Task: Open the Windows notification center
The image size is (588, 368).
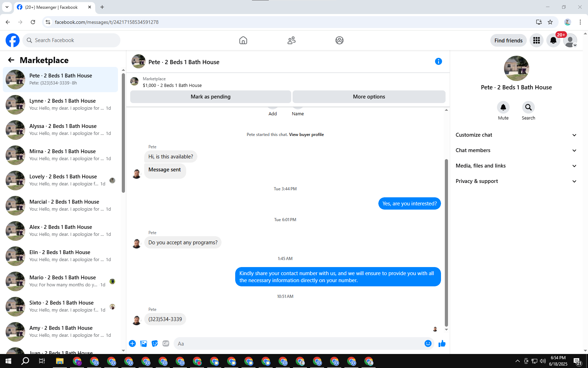Action: click(x=577, y=361)
